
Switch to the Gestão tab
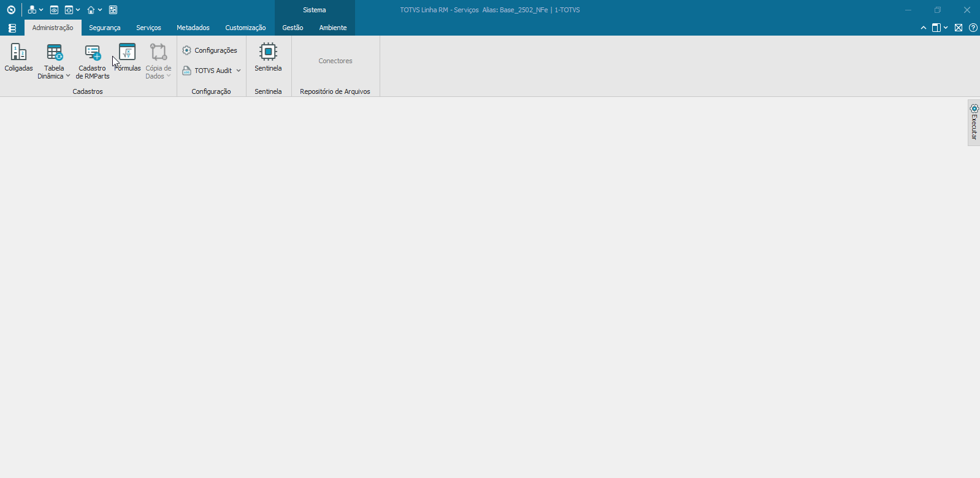click(x=293, y=28)
